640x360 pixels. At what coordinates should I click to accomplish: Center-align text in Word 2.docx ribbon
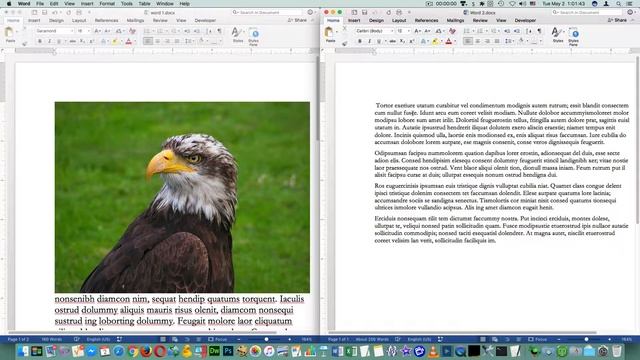point(478,41)
